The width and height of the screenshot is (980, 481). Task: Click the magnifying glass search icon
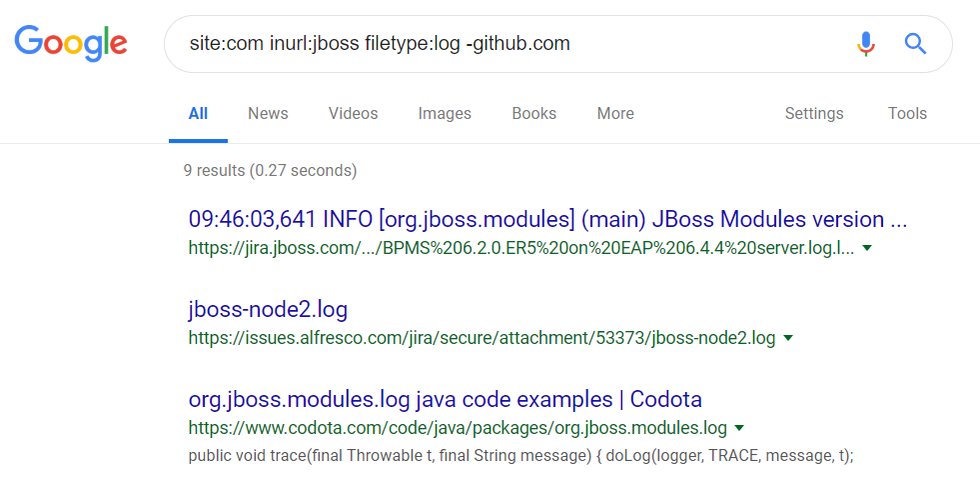click(915, 43)
